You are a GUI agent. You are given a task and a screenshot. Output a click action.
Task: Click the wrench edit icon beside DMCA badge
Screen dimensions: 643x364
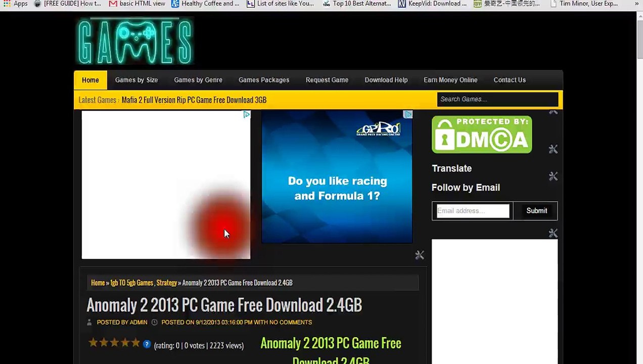pos(553,149)
